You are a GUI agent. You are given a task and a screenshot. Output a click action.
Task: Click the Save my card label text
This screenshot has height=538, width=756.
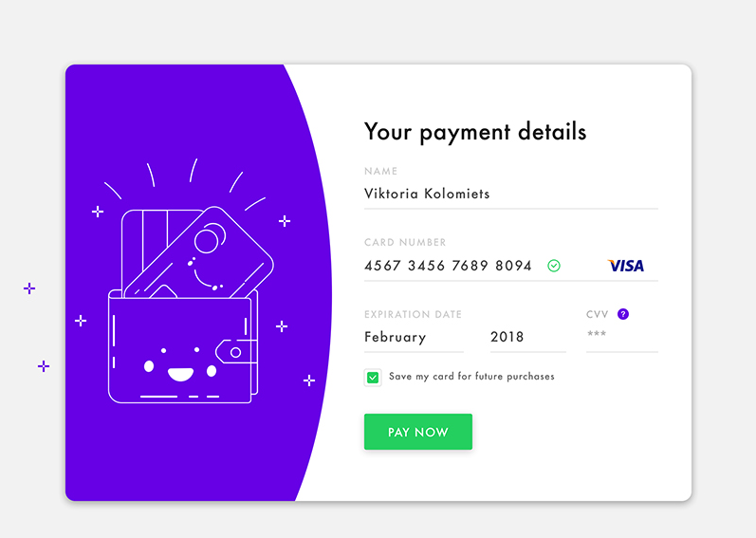[x=471, y=377]
